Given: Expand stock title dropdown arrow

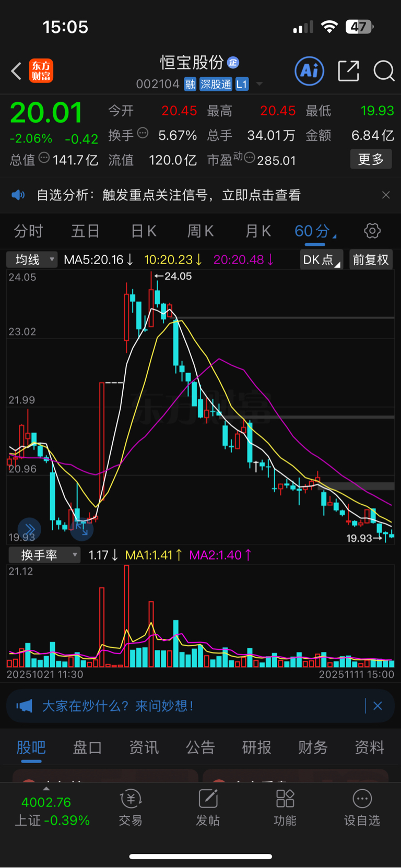Looking at the screenshot, I should point(259,84).
